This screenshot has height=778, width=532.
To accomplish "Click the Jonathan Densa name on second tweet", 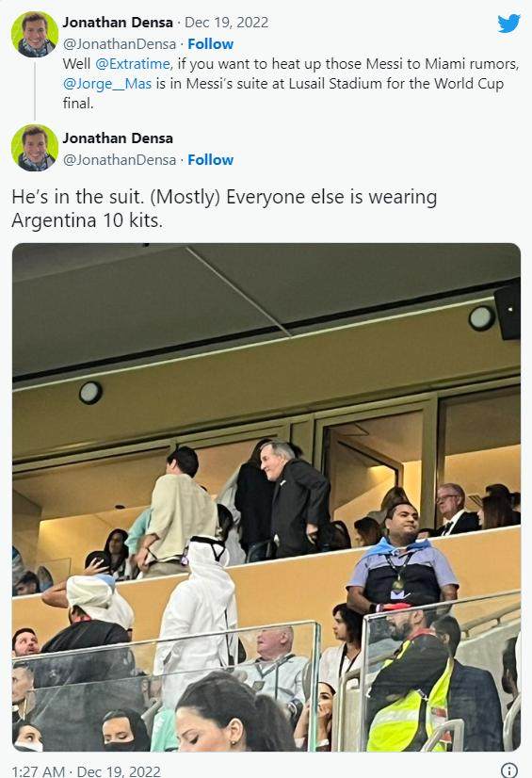I will tap(118, 138).
